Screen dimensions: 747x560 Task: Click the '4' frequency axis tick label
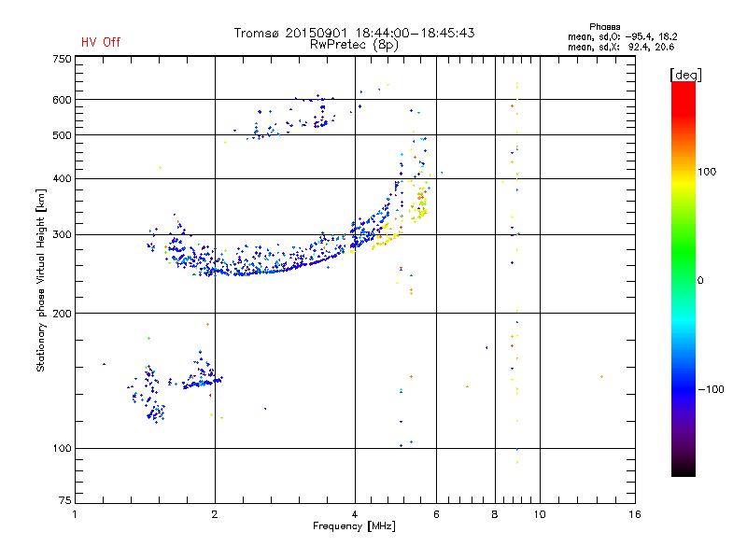(355, 514)
